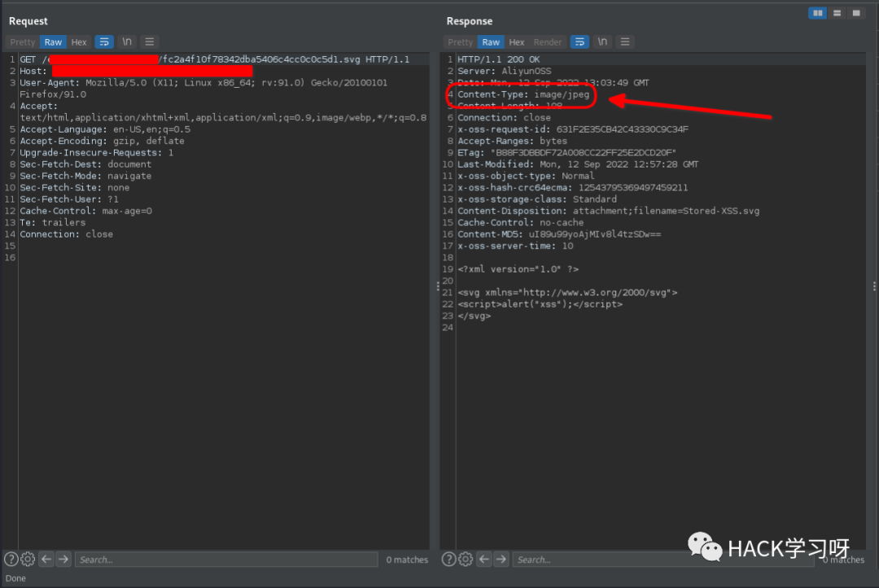Open search settings gear in Request panel
879x588 pixels.
click(x=28, y=559)
